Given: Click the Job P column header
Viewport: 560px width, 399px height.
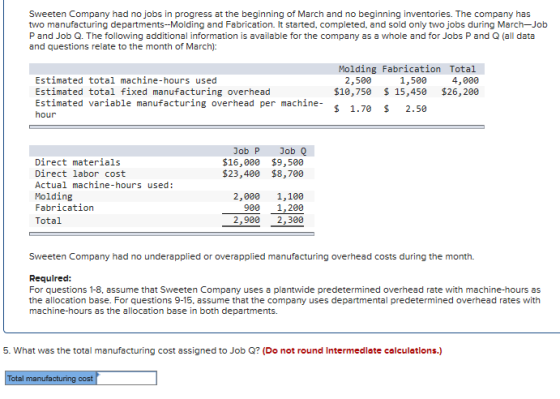Looking at the screenshot, I should coord(246,151).
